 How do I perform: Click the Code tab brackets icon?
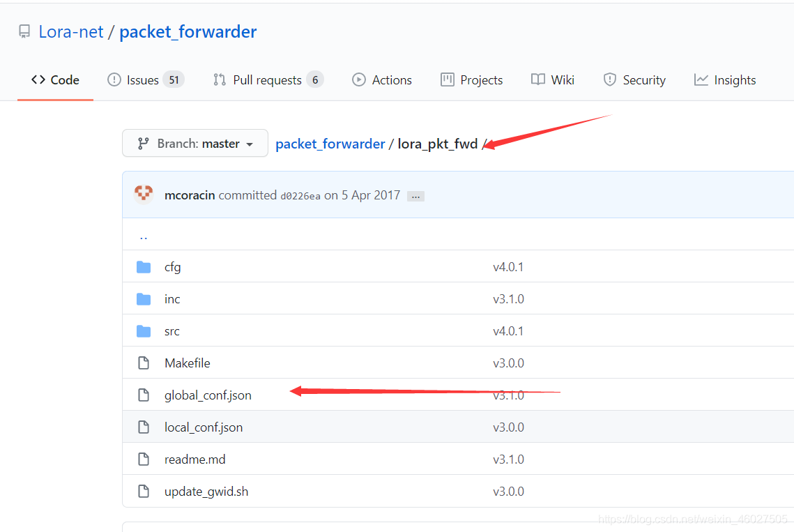click(38, 79)
